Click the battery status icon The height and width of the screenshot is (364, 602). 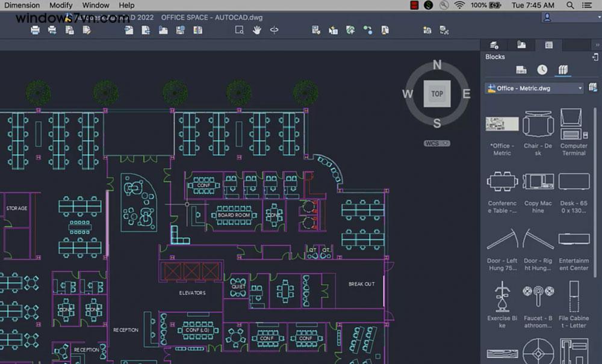(x=495, y=5)
